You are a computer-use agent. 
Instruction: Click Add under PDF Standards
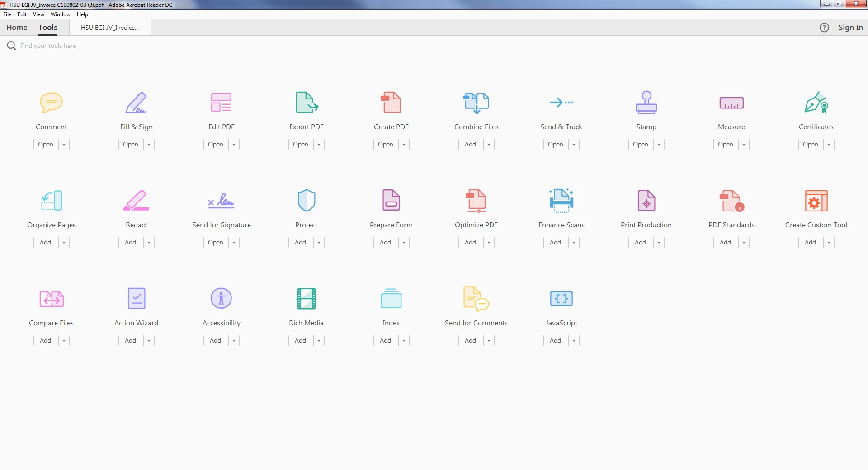pos(726,243)
